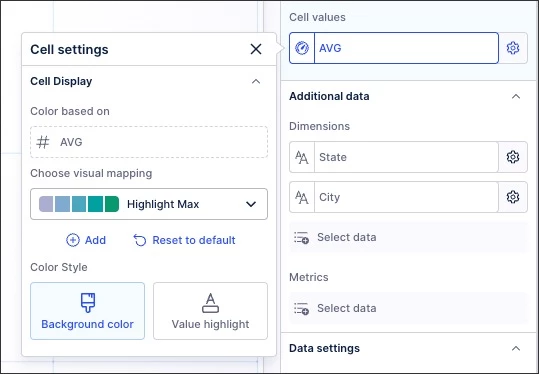Click the list-add icon under Dimensions
This screenshot has width=539, height=374.
(x=301, y=238)
